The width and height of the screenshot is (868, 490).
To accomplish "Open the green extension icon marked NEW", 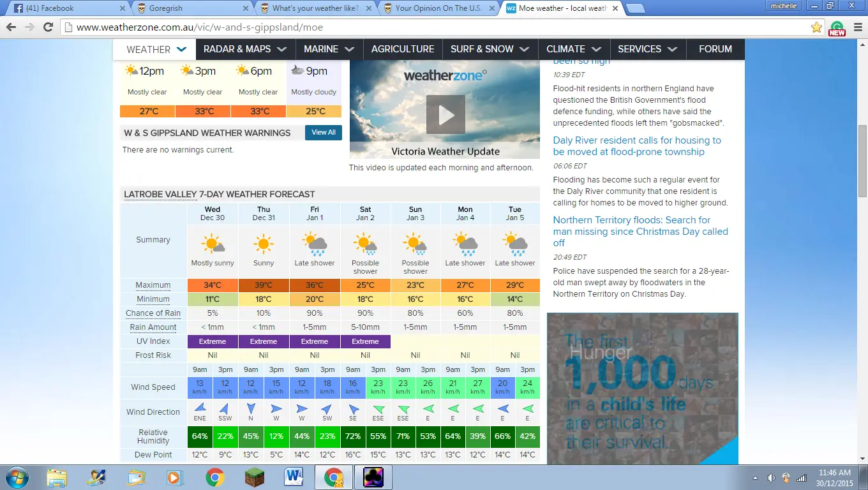I will point(837,28).
